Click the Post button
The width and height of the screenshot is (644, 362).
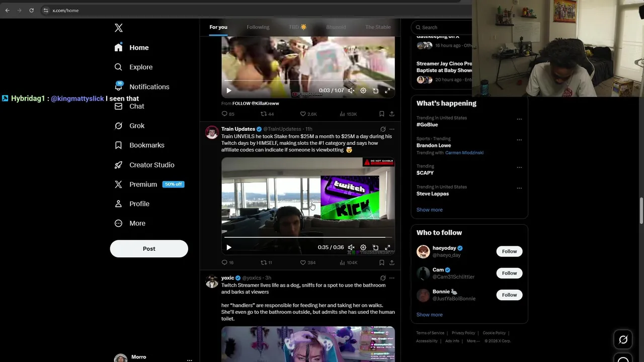(x=149, y=248)
